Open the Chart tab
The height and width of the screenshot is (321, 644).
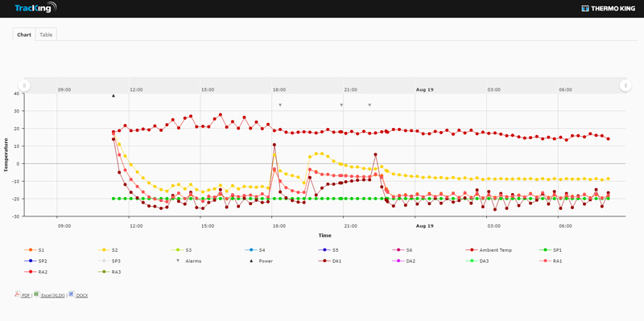pyautogui.click(x=24, y=35)
